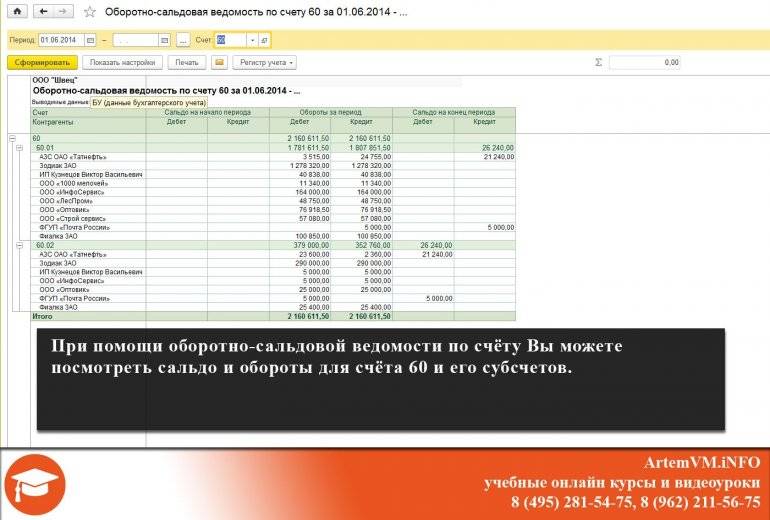Open calendar picker for the period start date

[90, 40]
